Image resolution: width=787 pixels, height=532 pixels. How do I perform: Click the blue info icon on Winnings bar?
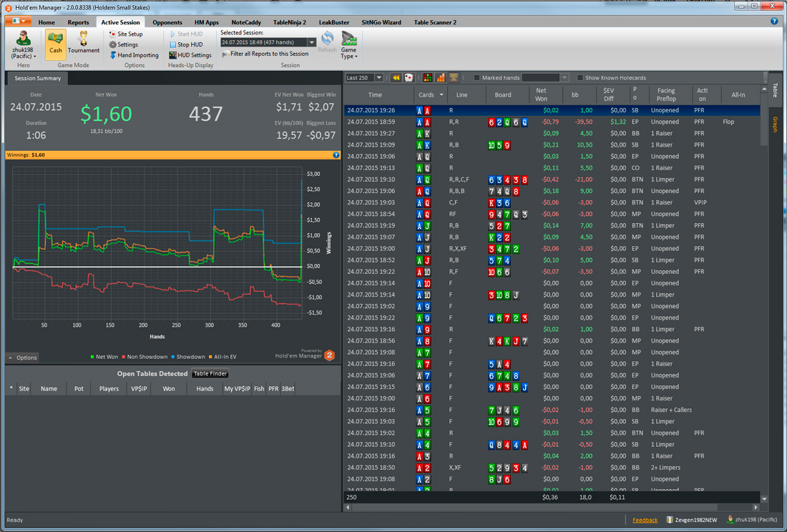click(x=336, y=155)
